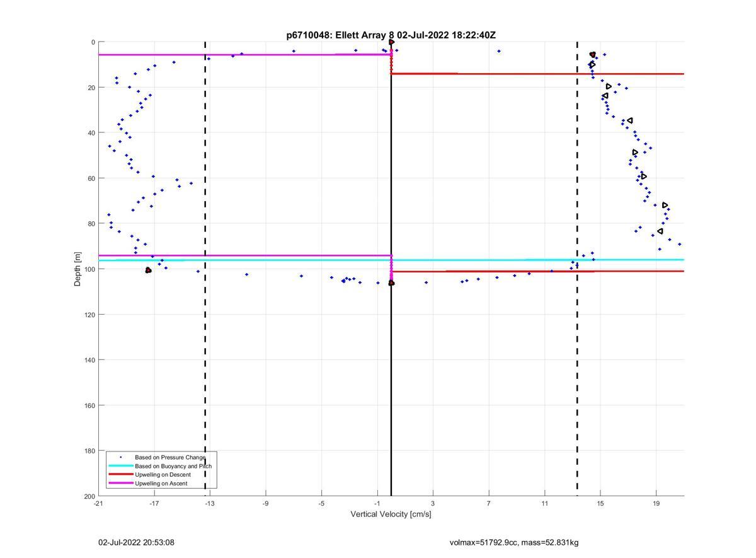Click legend entry 'Upwelling on Descent'

(x=163, y=475)
